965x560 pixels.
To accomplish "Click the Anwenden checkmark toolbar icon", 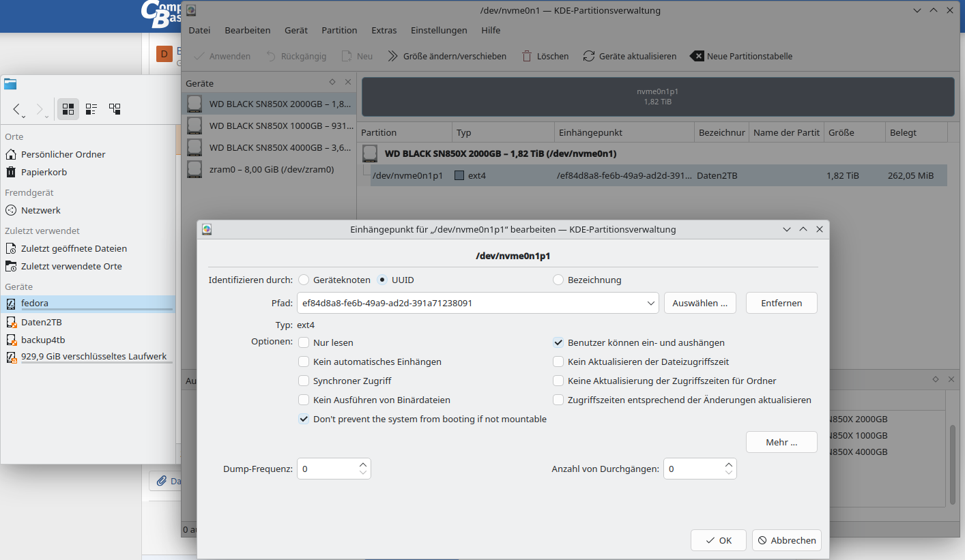I will click(x=199, y=56).
